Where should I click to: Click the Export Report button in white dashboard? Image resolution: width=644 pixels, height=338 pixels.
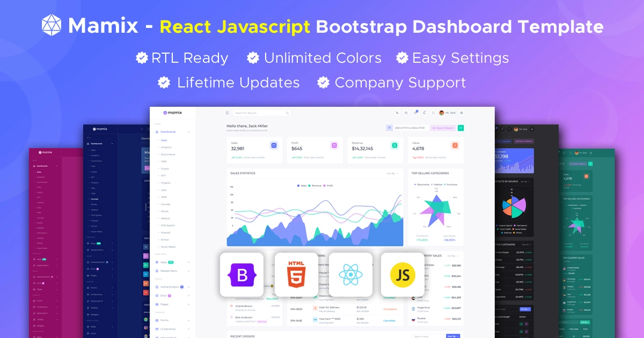tap(443, 128)
